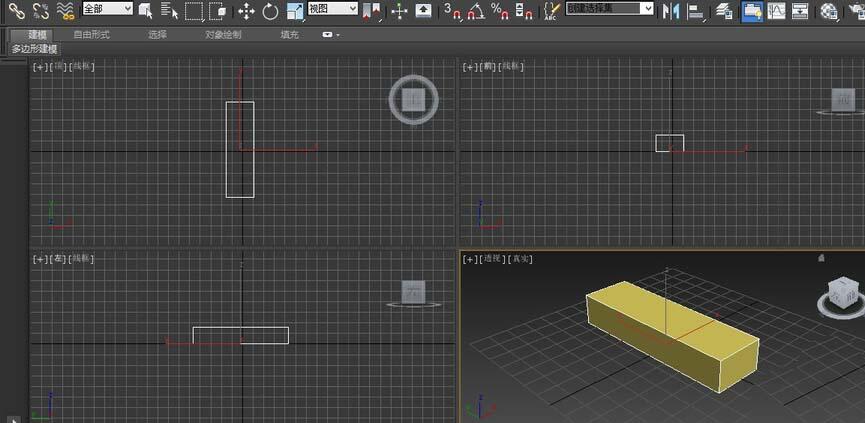Toggle Spinner Snap magnet
The image size is (865, 423).
click(524, 10)
